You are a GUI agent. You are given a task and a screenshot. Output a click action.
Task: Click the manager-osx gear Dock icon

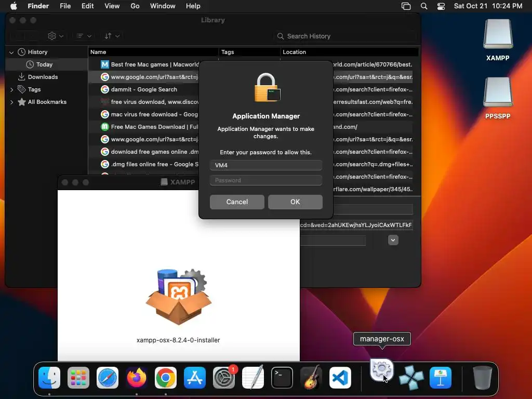(x=382, y=369)
